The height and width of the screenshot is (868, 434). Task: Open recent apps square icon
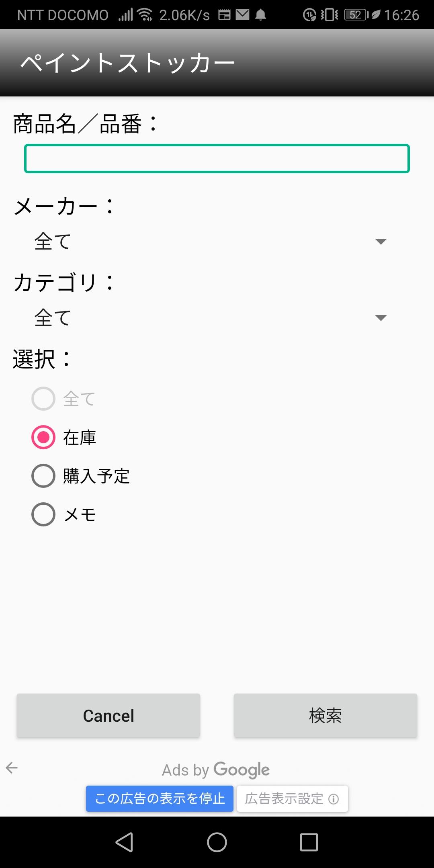[x=309, y=842]
